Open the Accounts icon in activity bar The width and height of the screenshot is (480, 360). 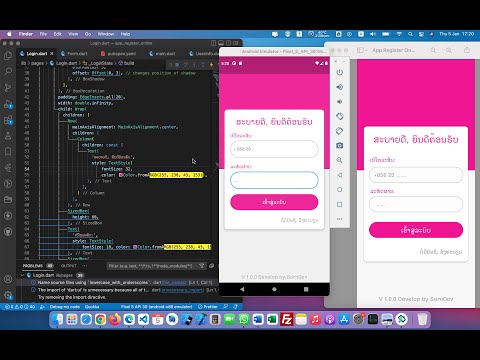(8, 279)
